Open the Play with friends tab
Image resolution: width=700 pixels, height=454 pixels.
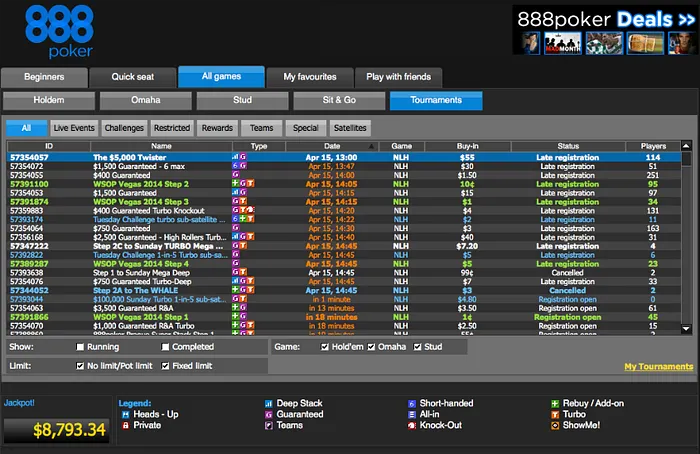[x=399, y=77]
